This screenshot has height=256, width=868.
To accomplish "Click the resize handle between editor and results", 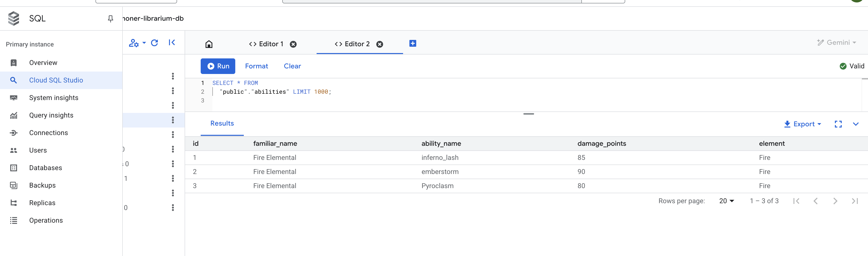I will point(528,114).
